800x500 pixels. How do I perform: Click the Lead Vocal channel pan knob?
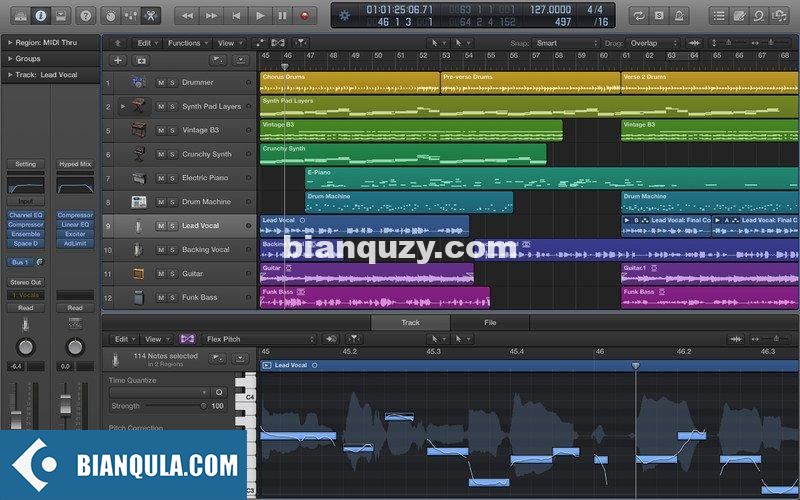(x=26, y=347)
